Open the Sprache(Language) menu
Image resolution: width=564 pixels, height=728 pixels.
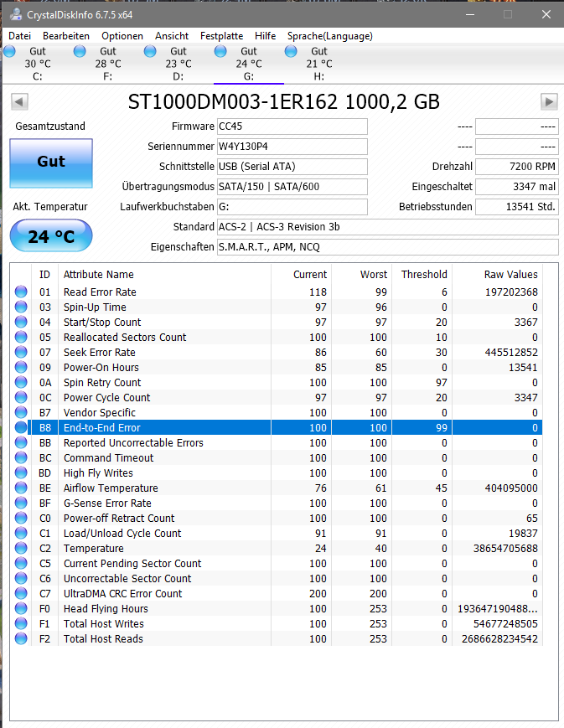pos(330,36)
